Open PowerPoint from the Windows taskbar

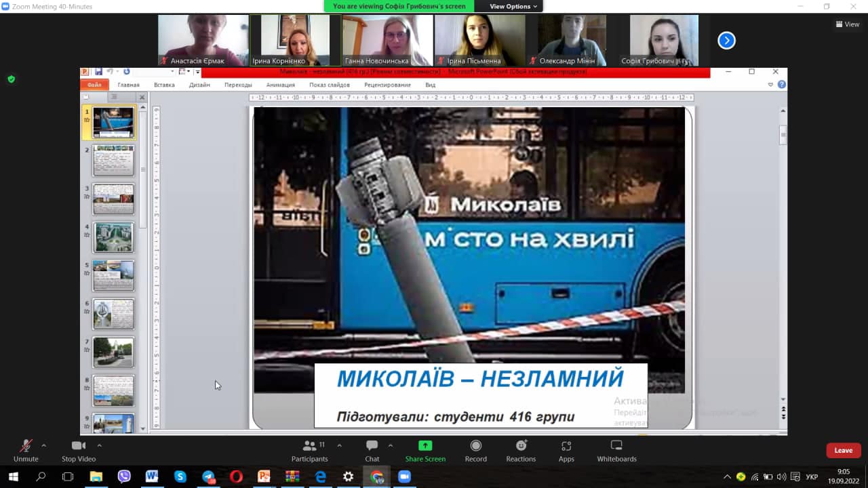[x=264, y=476]
